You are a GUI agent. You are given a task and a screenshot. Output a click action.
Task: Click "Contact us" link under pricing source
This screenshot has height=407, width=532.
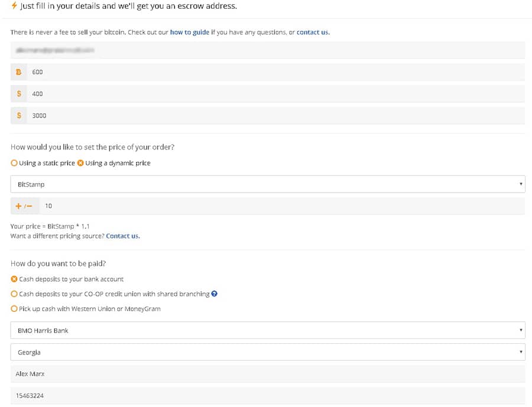122,236
